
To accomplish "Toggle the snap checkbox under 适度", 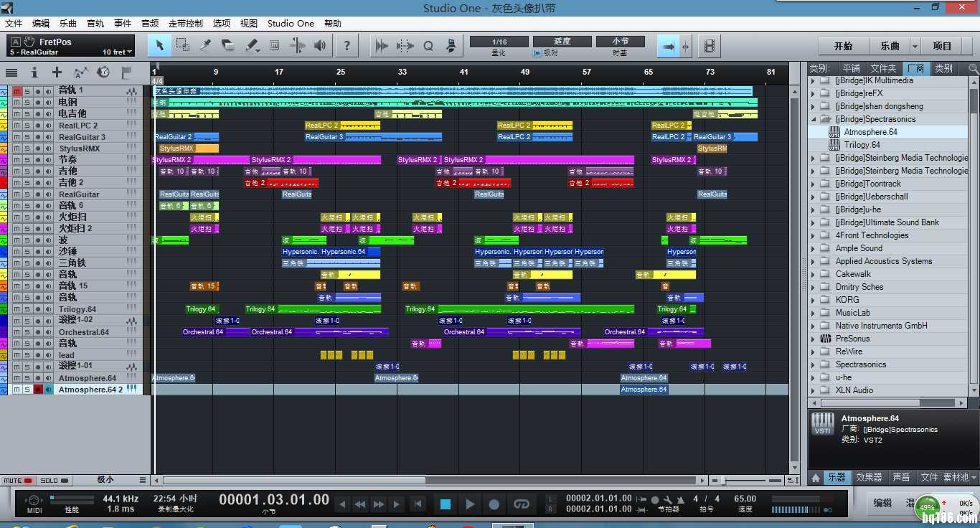I will pos(537,53).
